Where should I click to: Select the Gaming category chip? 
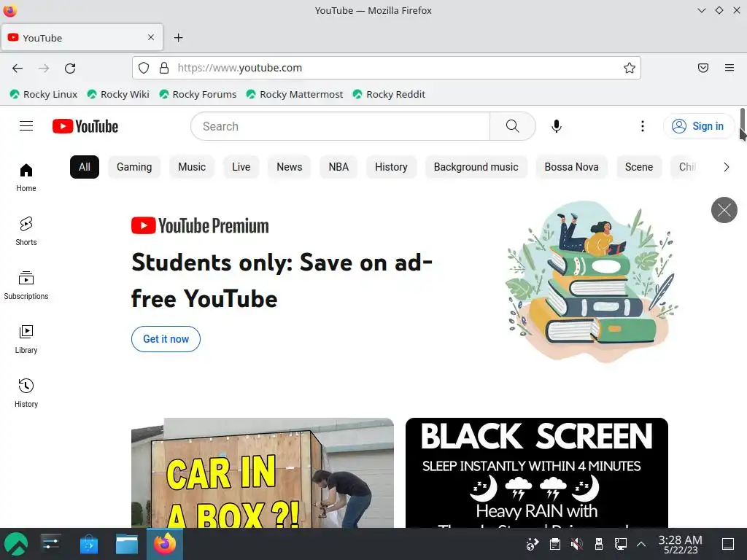coord(134,167)
